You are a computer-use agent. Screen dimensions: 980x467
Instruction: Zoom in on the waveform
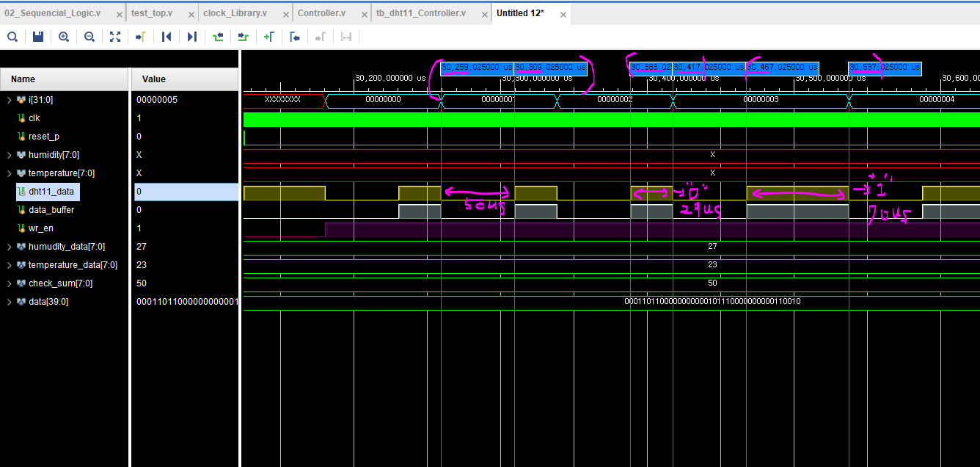point(64,36)
